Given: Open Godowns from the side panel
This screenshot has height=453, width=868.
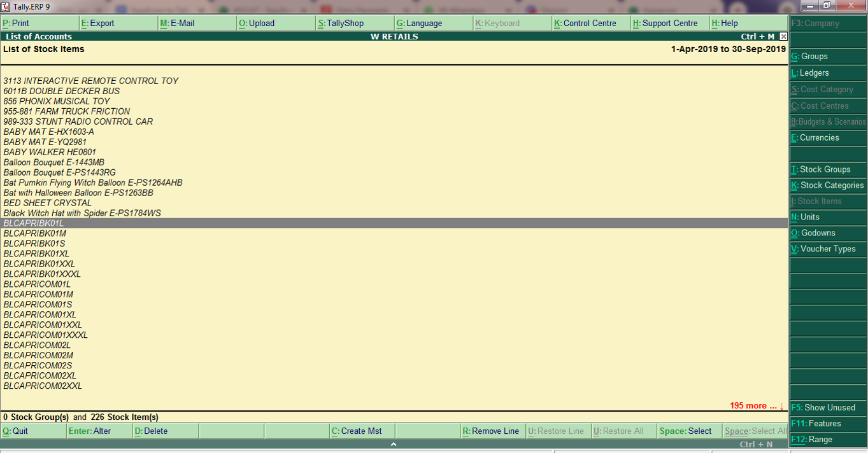Looking at the screenshot, I should pos(828,233).
